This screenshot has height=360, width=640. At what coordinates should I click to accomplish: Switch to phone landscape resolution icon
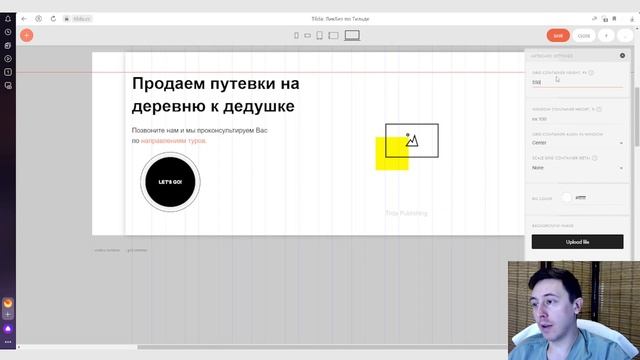[x=307, y=36]
